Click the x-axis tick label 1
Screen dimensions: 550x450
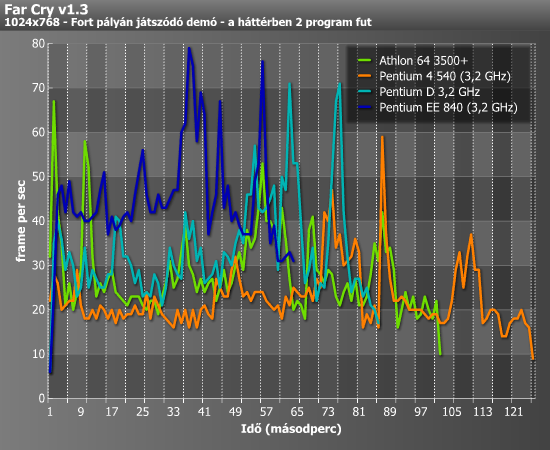click(50, 411)
